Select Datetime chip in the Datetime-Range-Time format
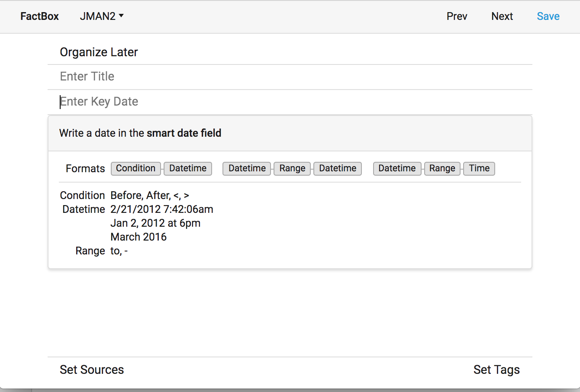The width and height of the screenshot is (580, 392). pyautogui.click(x=397, y=168)
